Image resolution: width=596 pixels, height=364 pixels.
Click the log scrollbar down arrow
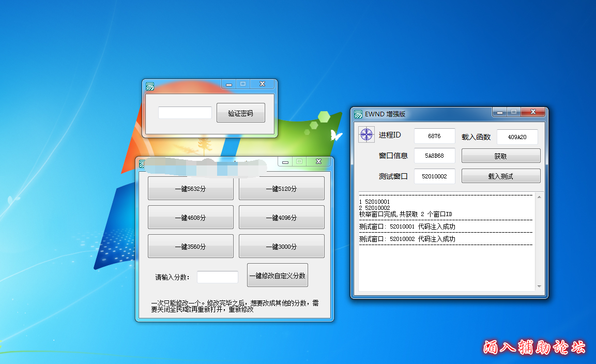539,286
